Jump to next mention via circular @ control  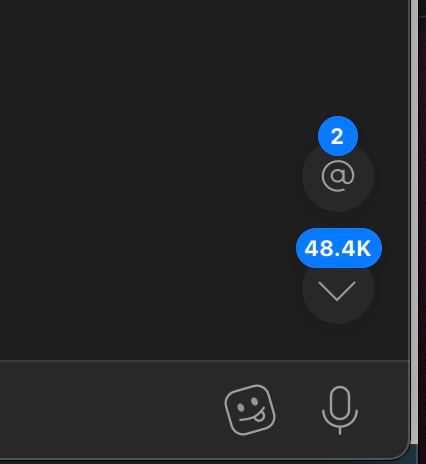pos(338,176)
